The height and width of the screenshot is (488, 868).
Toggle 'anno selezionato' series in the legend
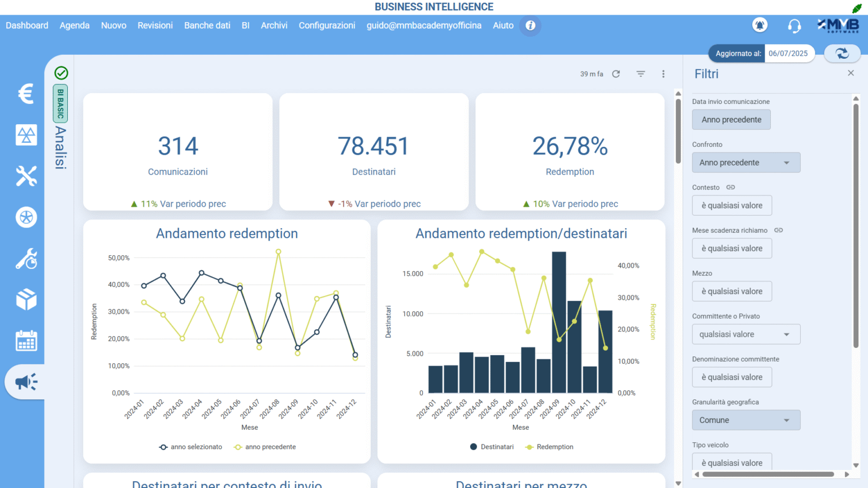[x=191, y=447]
